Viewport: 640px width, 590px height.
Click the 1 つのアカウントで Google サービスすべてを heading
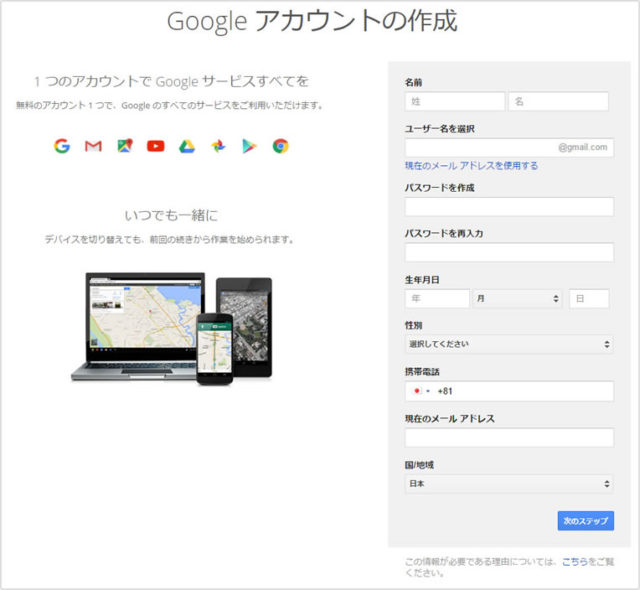coord(171,81)
